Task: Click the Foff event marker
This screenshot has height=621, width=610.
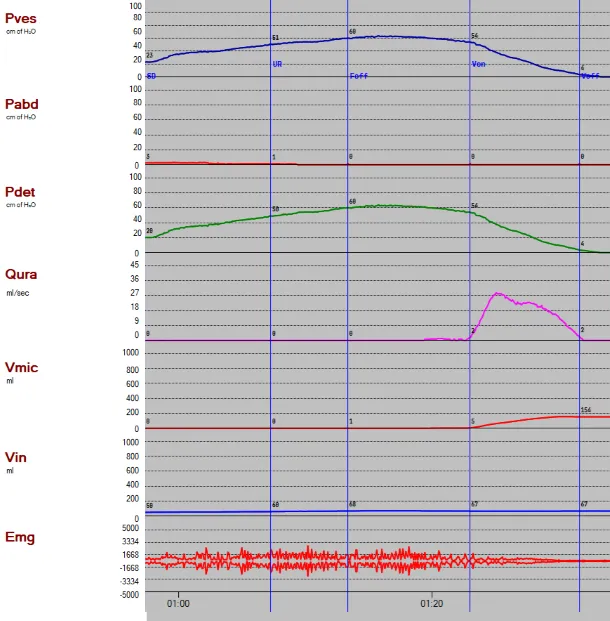Action: 358,76
